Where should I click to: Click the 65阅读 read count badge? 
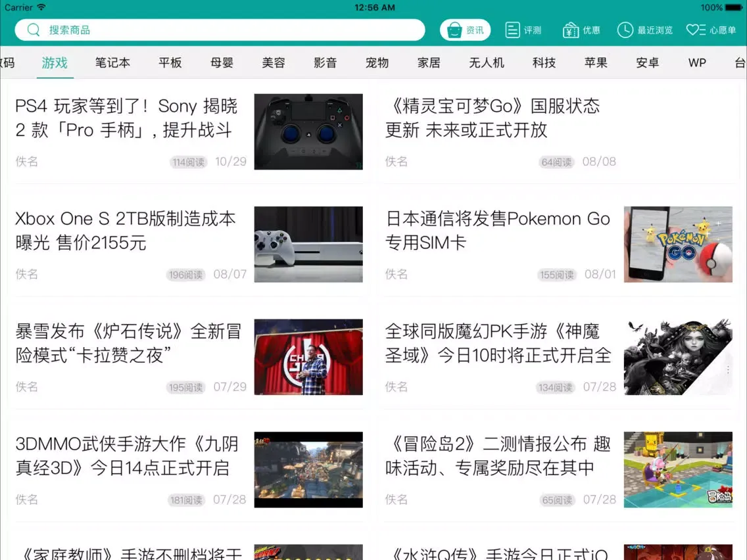tap(557, 500)
